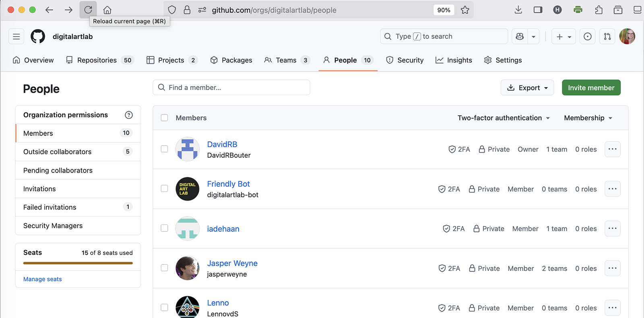
Task: Check the box next to Friendly Bot
Action: [x=164, y=189]
